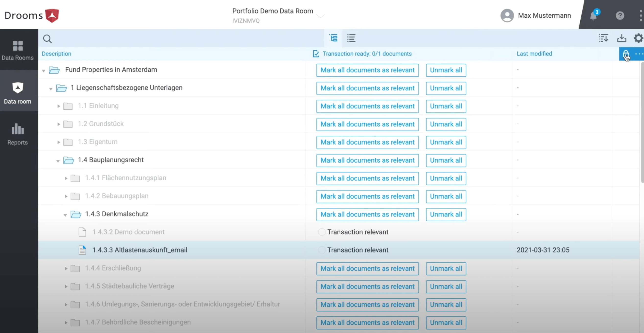This screenshot has width=644, height=333.
Task: Open the three-dot overflow menu in header row
Action: tap(638, 54)
